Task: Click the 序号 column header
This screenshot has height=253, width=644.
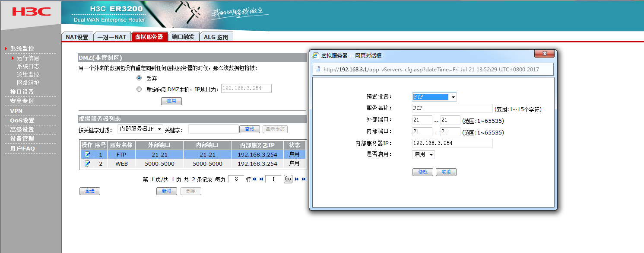Action: [101, 145]
